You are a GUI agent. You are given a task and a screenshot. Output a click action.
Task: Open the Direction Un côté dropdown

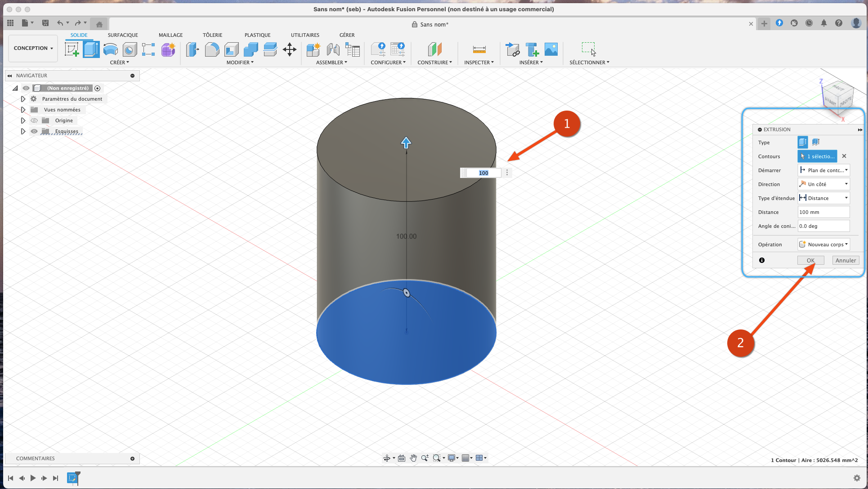click(823, 184)
